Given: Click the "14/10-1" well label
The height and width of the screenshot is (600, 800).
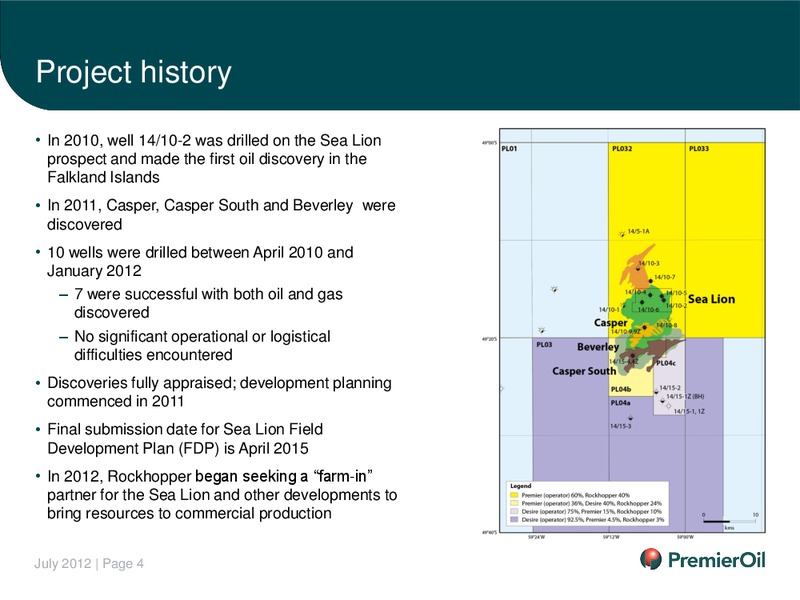Looking at the screenshot, I should (609, 310).
